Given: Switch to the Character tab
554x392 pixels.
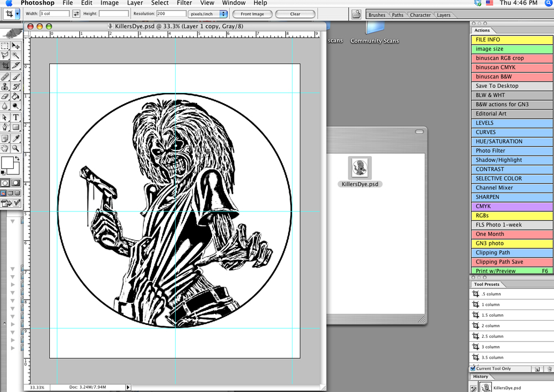Looking at the screenshot, I should pyautogui.click(x=420, y=15).
